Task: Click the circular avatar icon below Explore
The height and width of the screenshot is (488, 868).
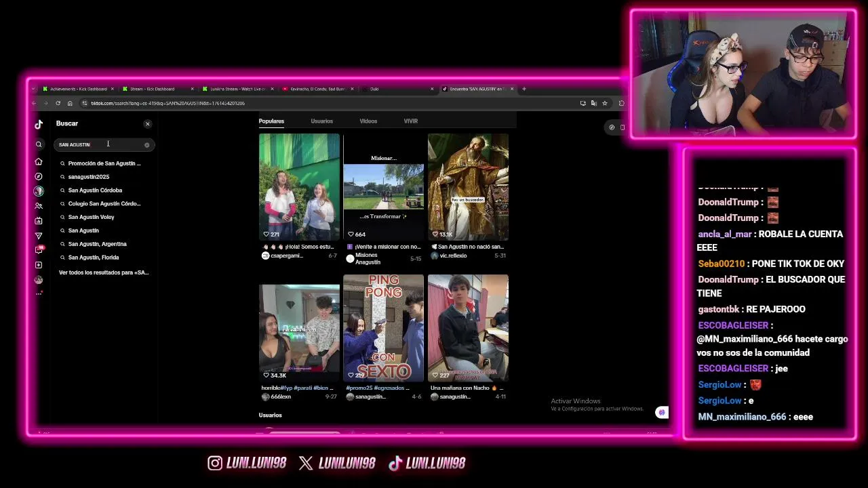Action: [x=39, y=191]
